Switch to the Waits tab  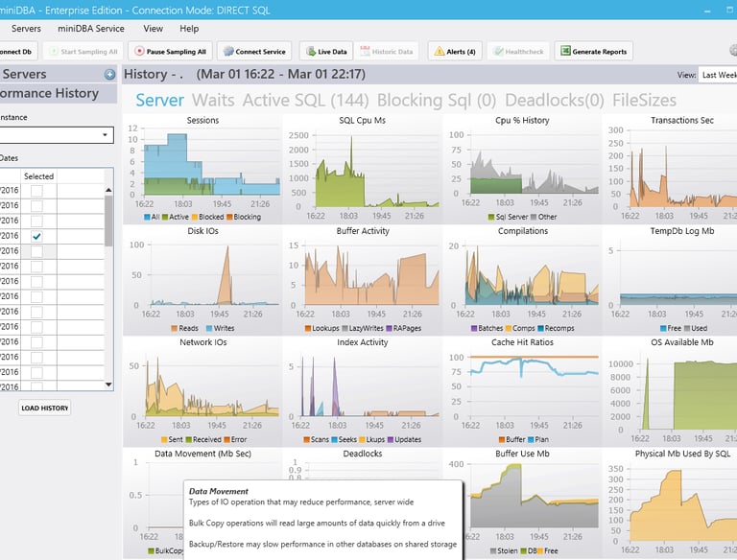pyautogui.click(x=213, y=100)
